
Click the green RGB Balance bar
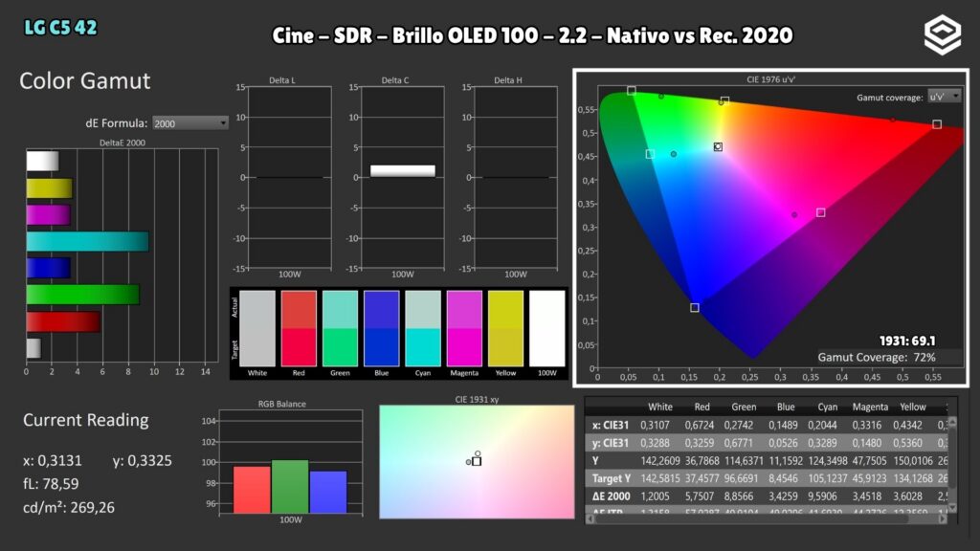290,487
